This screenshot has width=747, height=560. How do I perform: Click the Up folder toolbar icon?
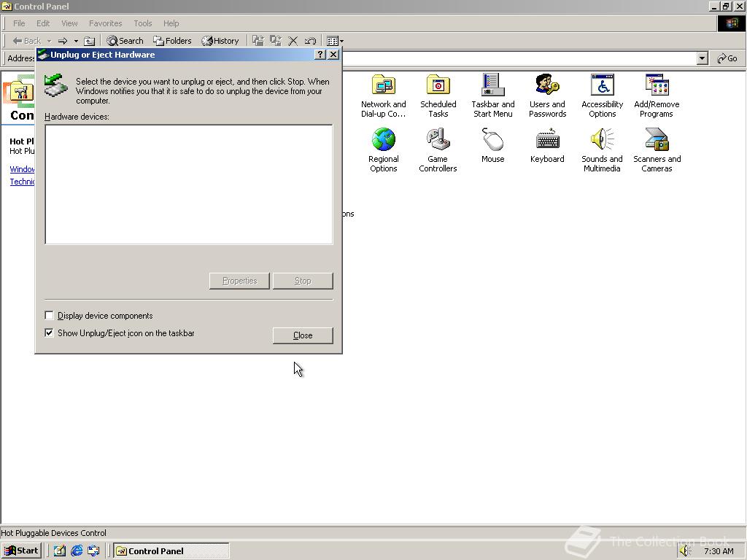click(x=89, y=41)
